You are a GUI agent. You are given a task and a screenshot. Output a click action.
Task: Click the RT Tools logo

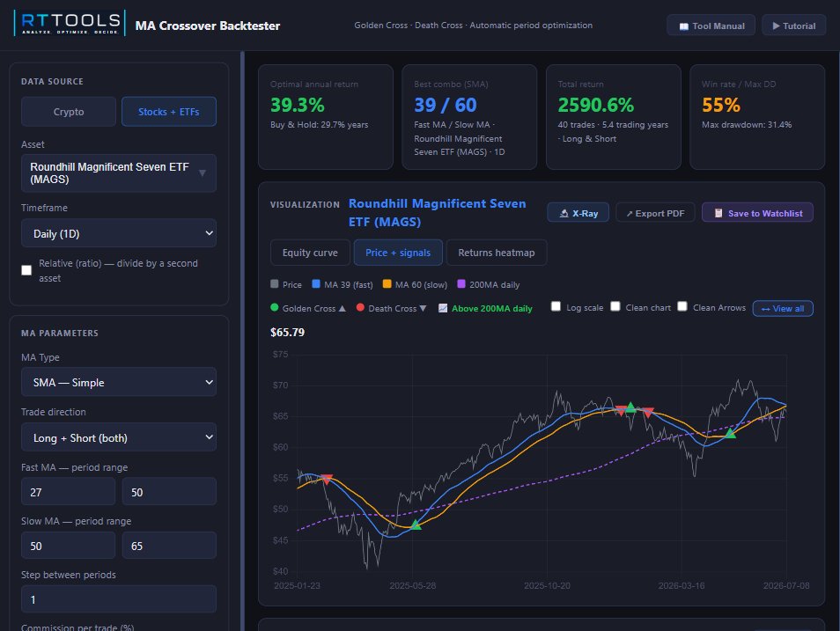coord(70,23)
